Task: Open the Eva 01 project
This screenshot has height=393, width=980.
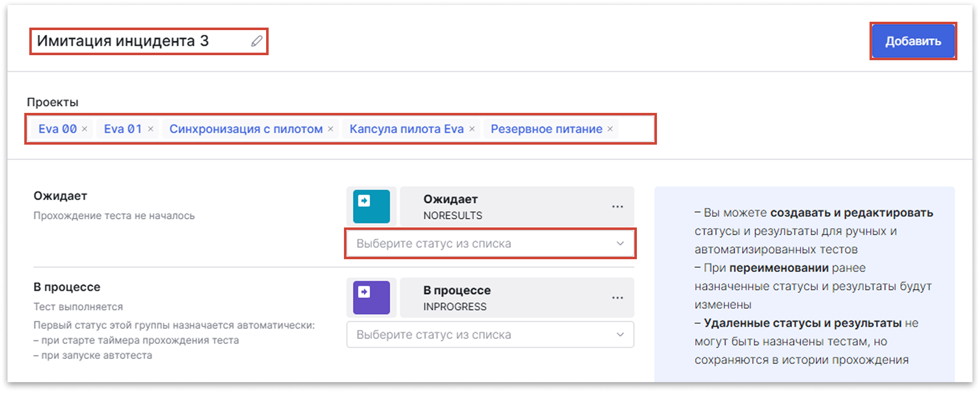Action: click(x=122, y=129)
